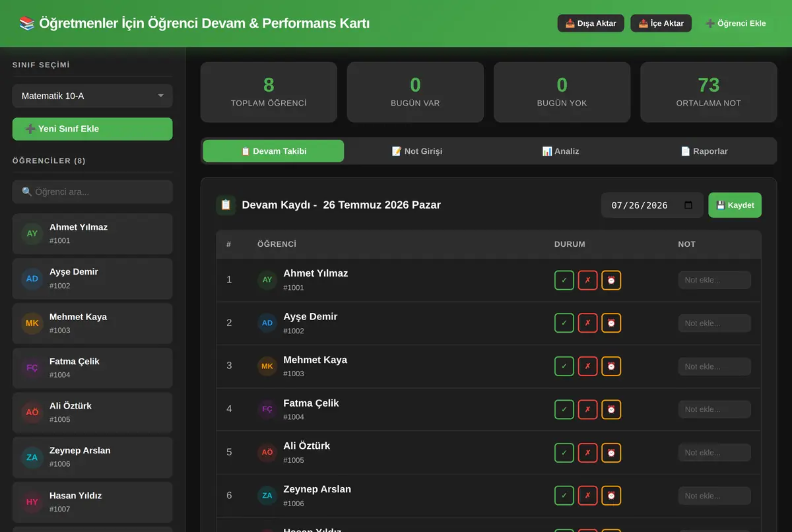Mark Ahmet Yılmaz as late
The image size is (792, 532).
coord(611,280)
